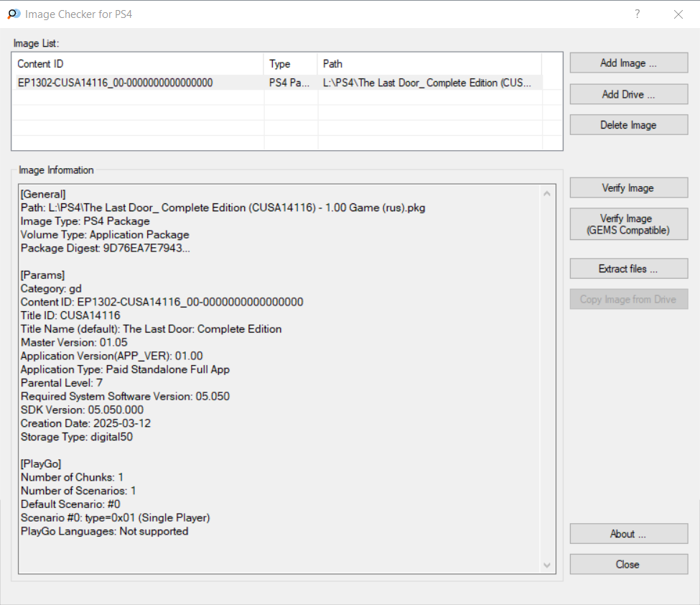700x605 pixels.
Task: Click the Image Checker app icon in title bar
Action: [x=14, y=14]
